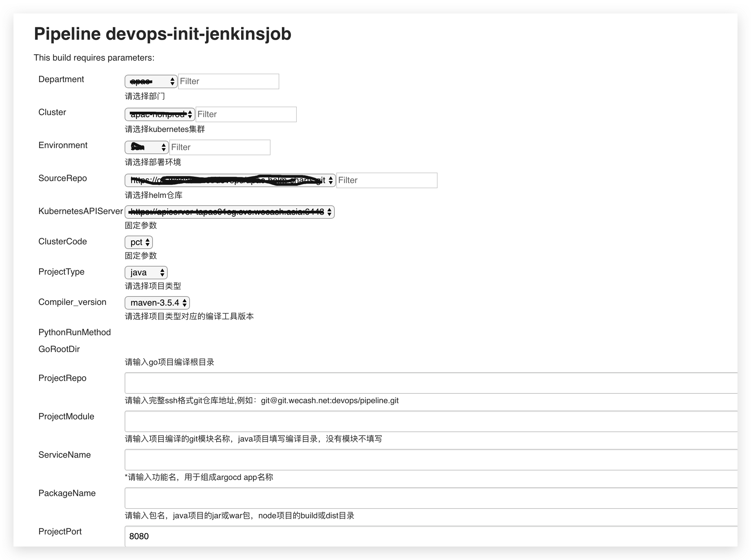Click the Pipeline devops-init-jenkinsjob heading
Screen dimensions: 751x560
click(162, 34)
